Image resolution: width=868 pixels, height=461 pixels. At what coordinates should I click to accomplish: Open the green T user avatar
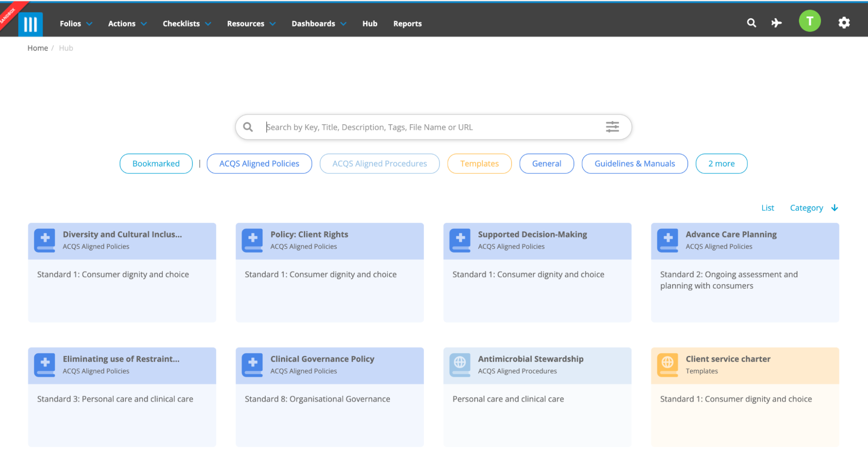click(x=809, y=21)
